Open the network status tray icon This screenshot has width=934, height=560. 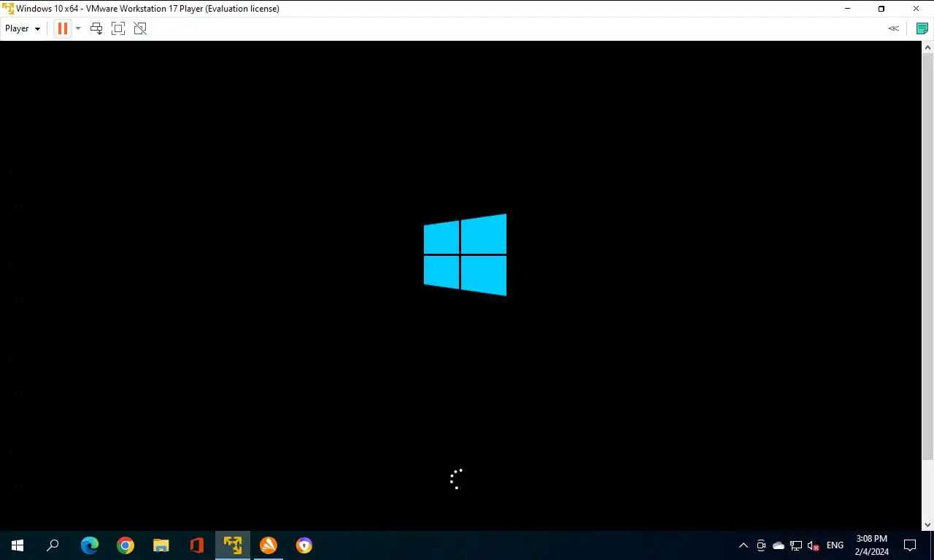pyautogui.click(x=796, y=545)
